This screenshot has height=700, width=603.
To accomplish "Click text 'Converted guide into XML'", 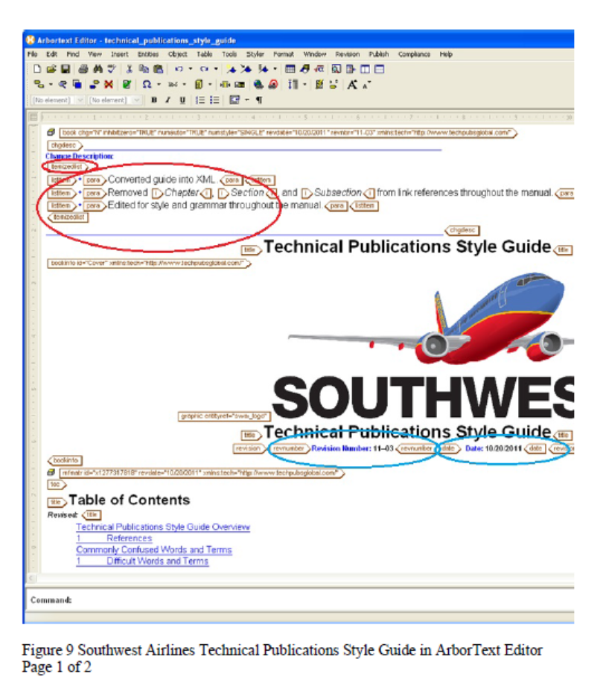I will point(162,179).
